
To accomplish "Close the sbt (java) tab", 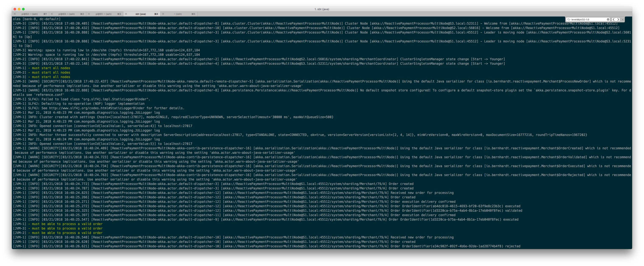I will point(126,14).
